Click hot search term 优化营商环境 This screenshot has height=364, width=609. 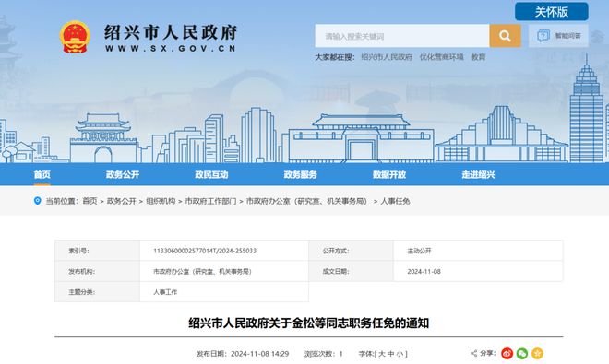coord(442,57)
